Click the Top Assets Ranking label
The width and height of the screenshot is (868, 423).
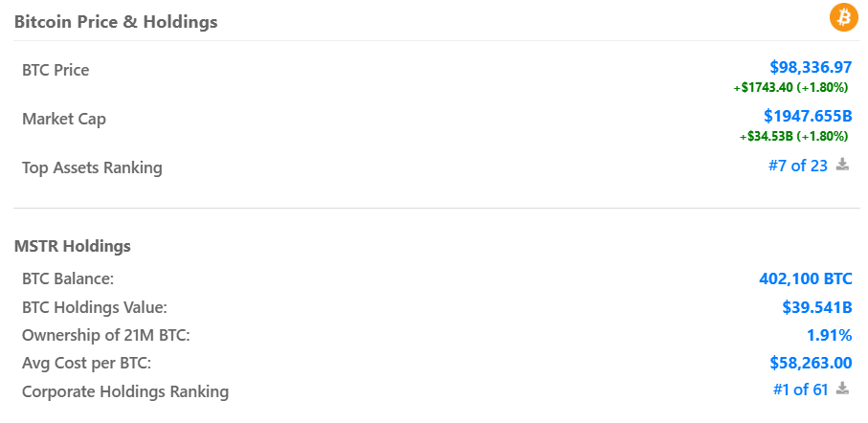[93, 167]
